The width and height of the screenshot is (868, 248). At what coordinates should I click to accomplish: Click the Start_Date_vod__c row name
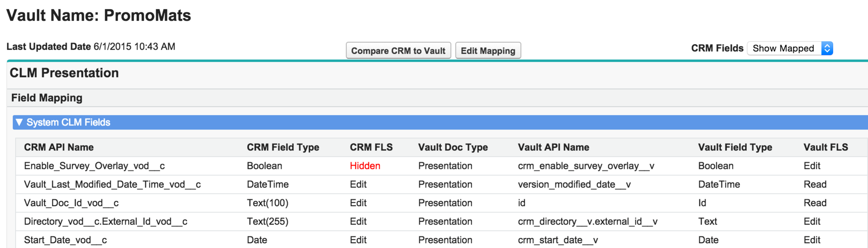point(65,240)
